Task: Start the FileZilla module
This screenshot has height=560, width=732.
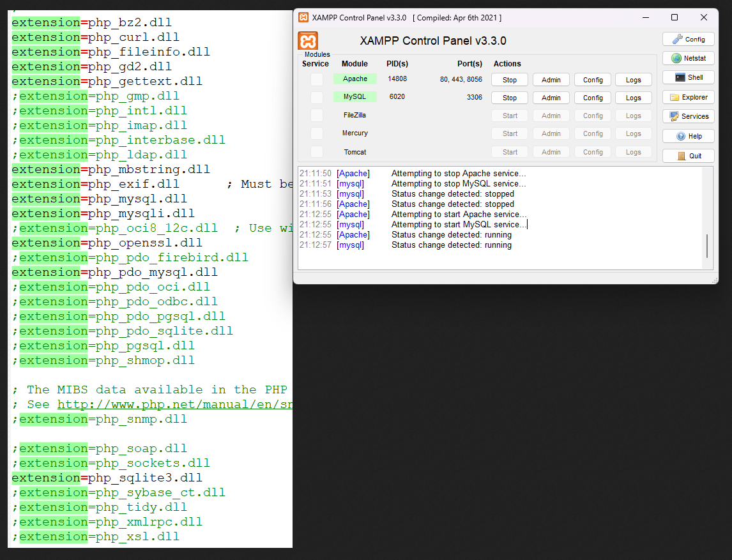Action: (509, 116)
